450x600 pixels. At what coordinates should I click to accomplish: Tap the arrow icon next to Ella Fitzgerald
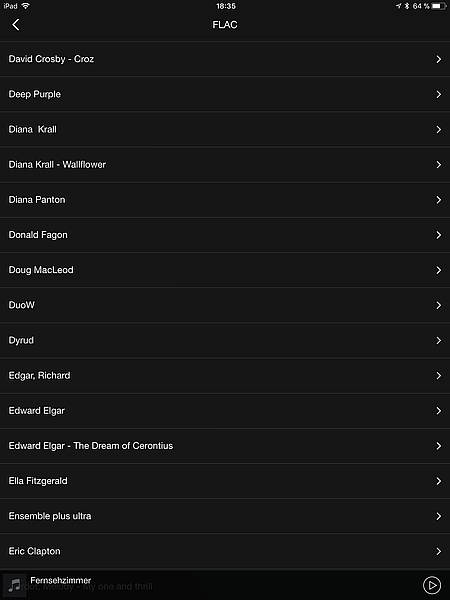[x=439, y=481]
